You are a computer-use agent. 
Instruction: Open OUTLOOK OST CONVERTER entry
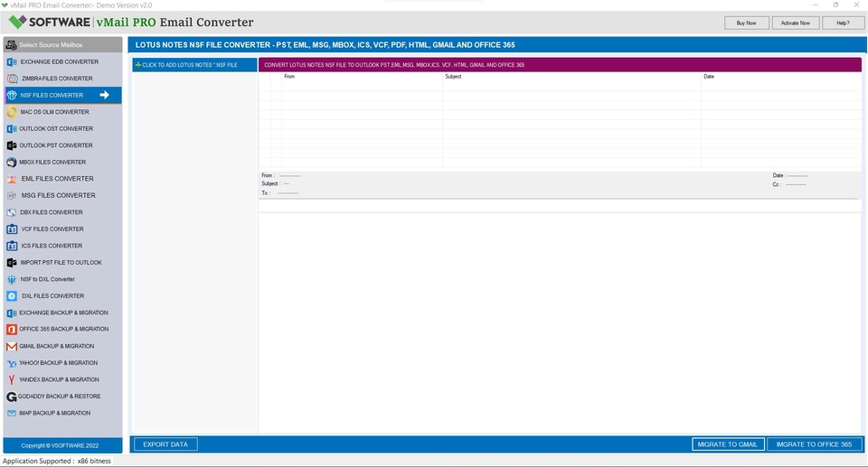point(56,129)
